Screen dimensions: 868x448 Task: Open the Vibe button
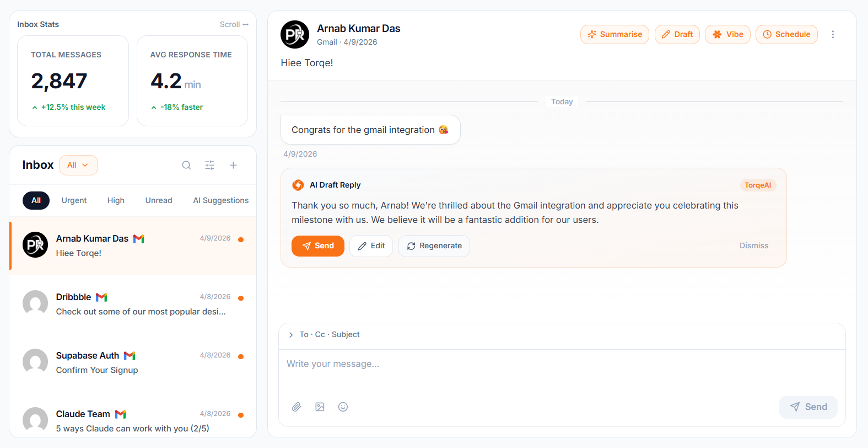click(x=727, y=34)
